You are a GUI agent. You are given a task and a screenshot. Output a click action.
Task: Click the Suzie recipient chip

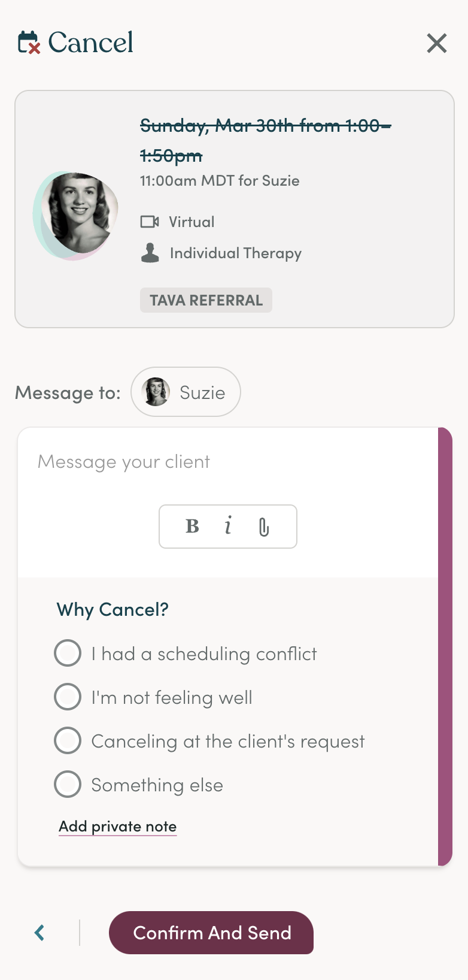[x=186, y=392]
